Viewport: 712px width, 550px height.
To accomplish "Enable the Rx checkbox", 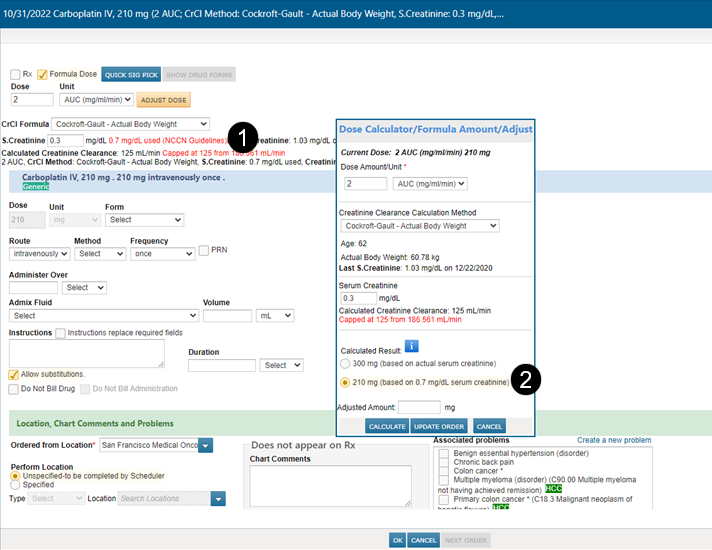I will click(15, 74).
